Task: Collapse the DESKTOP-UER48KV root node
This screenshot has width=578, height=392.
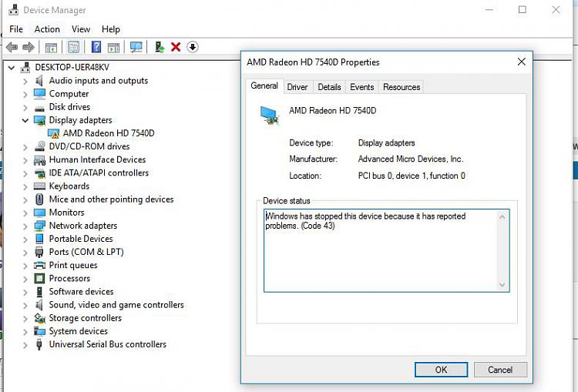Action: pos(12,68)
